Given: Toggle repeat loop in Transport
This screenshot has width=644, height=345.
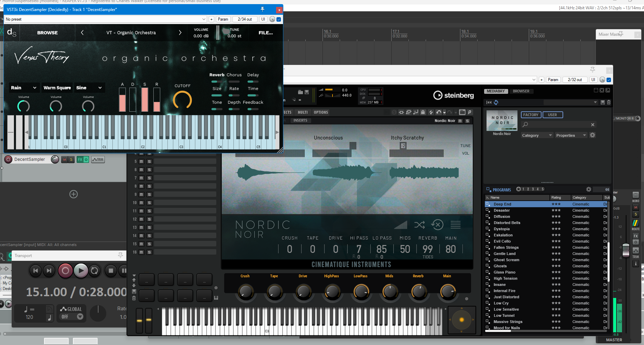Looking at the screenshot, I should tap(95, 271).
